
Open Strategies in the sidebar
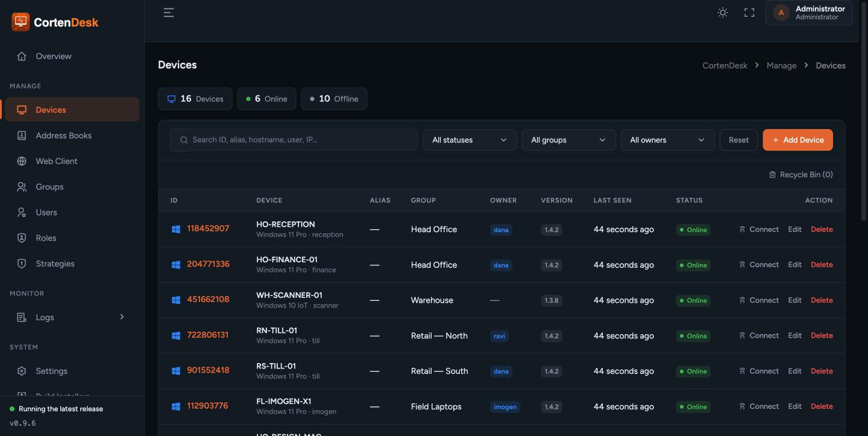coord(72,264)
